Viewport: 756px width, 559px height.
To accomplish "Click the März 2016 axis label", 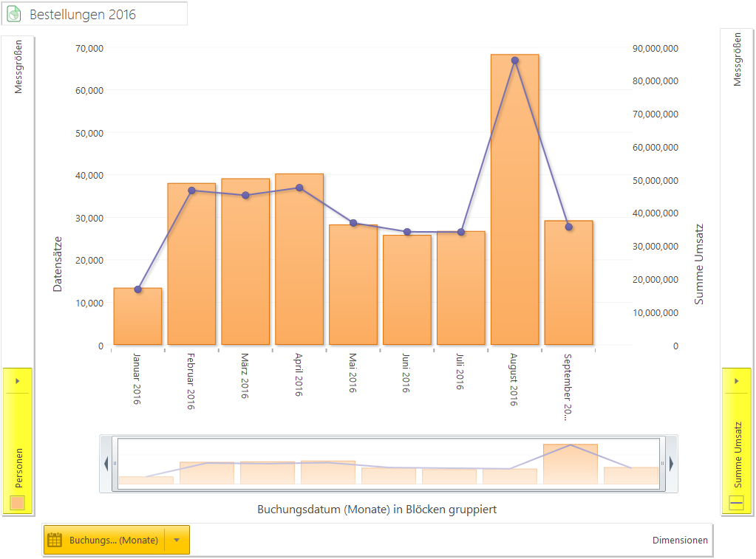I will pyautogui.click(x=245, y=376).
